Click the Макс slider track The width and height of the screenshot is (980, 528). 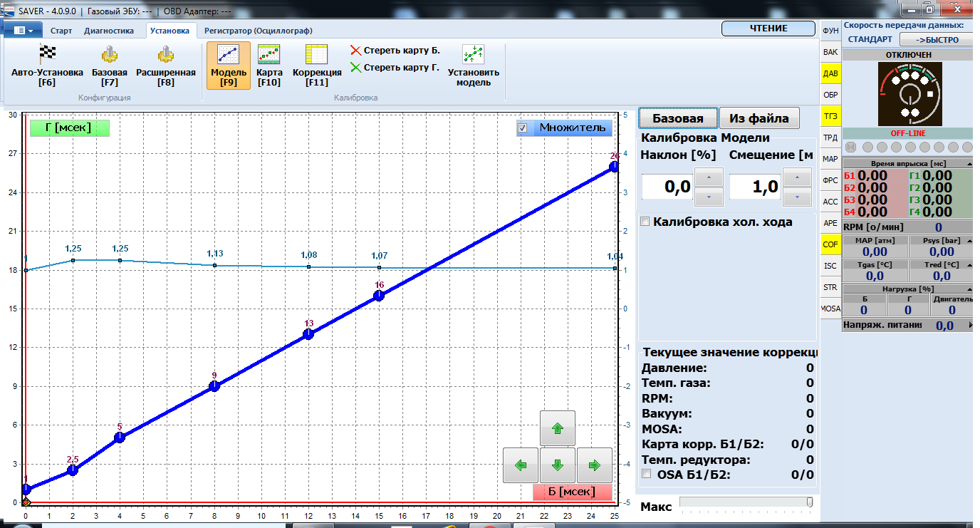[x=744, y=502]
